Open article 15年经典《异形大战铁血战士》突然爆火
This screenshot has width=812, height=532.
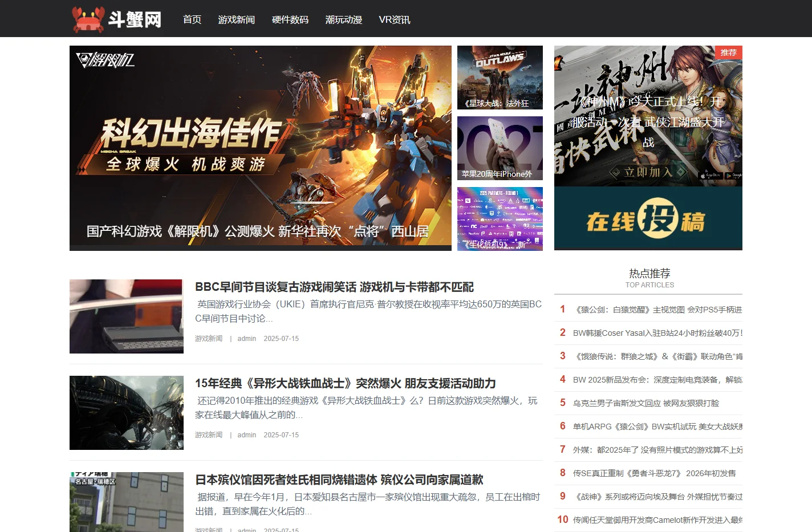tap(346, 383)
